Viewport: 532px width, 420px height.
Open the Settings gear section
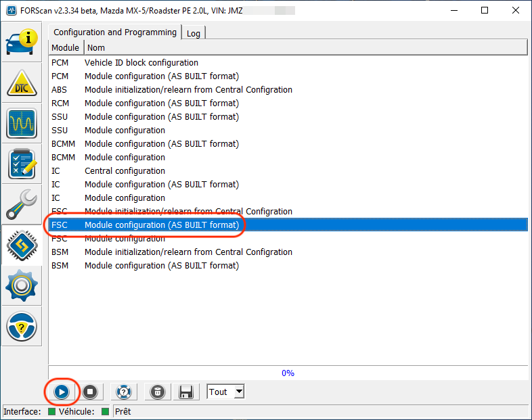(22, 286)
